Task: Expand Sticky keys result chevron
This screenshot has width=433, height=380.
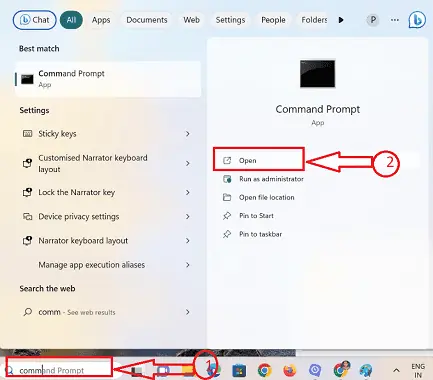Action: tap(188, 134)
